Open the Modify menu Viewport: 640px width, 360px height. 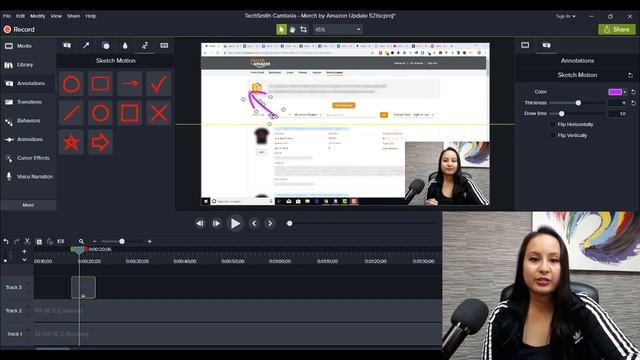(38, 16)
